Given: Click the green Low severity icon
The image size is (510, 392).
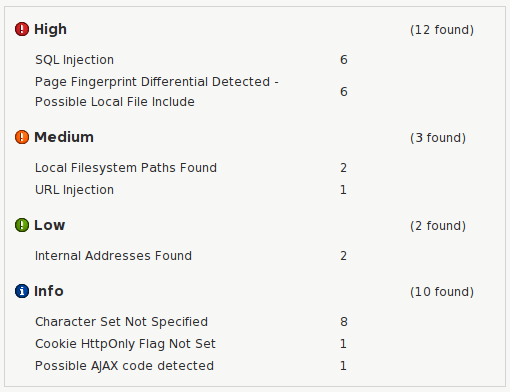Looking at the screenshot, I should point(22,225).
